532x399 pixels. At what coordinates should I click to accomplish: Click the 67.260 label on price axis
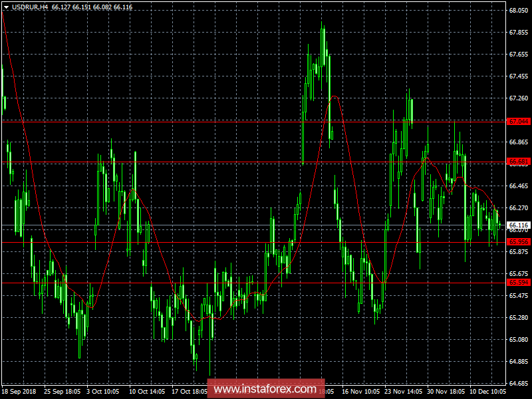click(518, 98)
